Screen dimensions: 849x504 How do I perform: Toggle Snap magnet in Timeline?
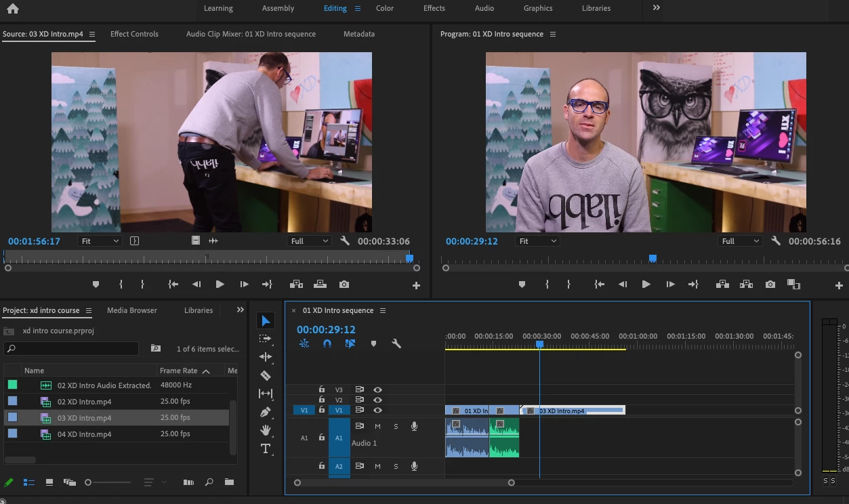click(327, 343)
